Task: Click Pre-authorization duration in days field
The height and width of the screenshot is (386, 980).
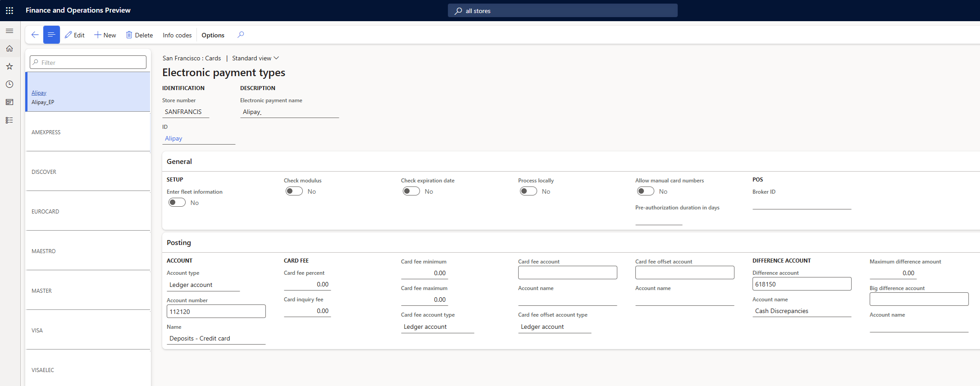Action: (659, 219)
